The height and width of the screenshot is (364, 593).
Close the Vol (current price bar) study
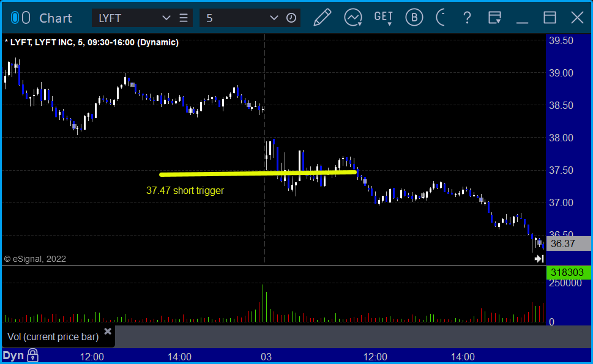108,332
